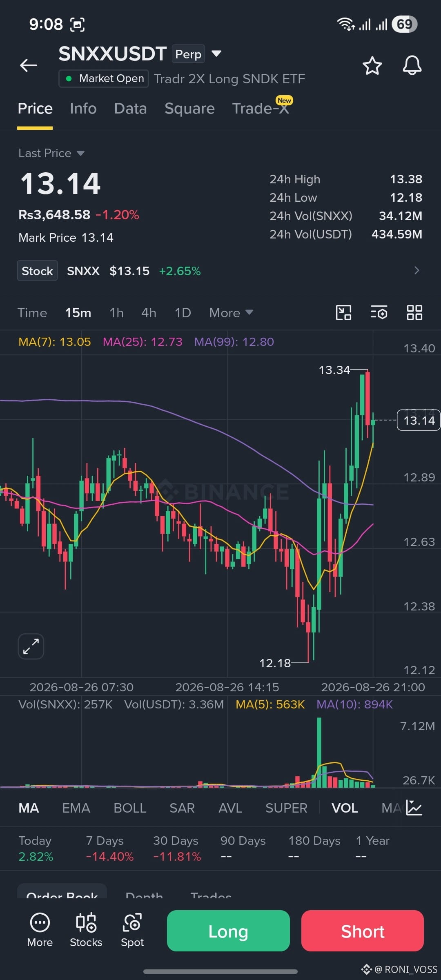Tap the Short button
Screen dimensions: 441x980
point(363,931)
